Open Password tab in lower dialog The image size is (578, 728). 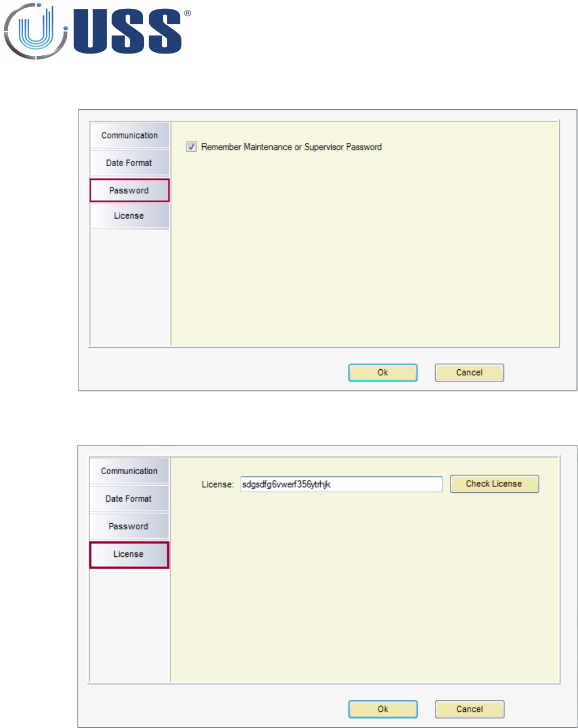(129, 527)
